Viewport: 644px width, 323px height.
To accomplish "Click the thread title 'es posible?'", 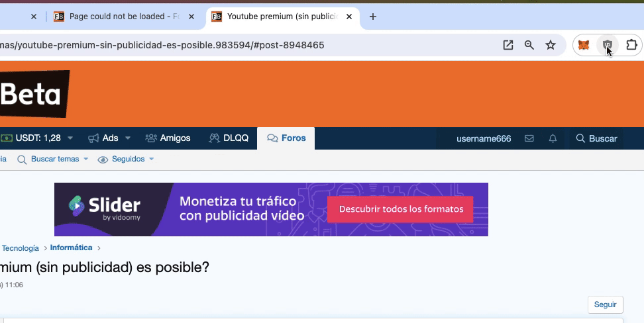I will (172, 267).
